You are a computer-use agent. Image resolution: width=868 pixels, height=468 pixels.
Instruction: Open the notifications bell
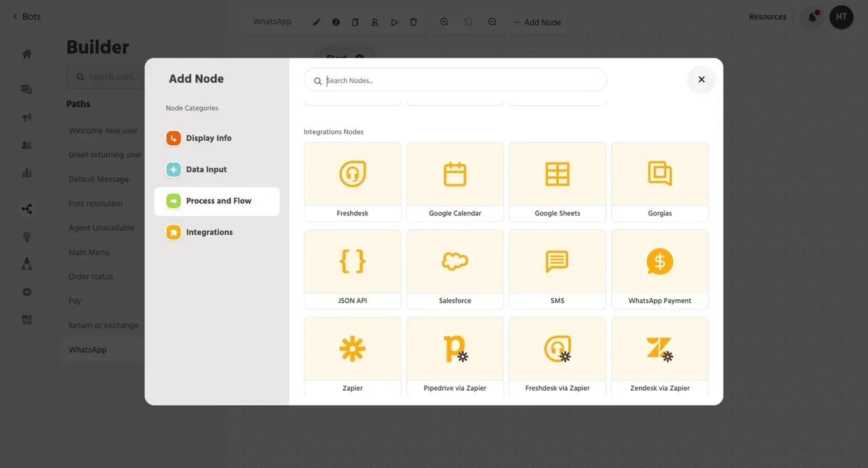click(812, 17)
